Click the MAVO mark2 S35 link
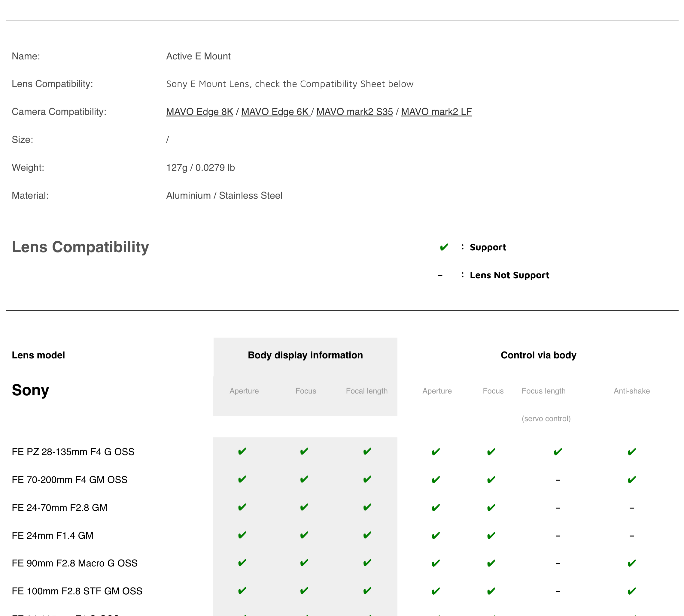This screenshot has width=684, height=616. click(x=354, y=112)
